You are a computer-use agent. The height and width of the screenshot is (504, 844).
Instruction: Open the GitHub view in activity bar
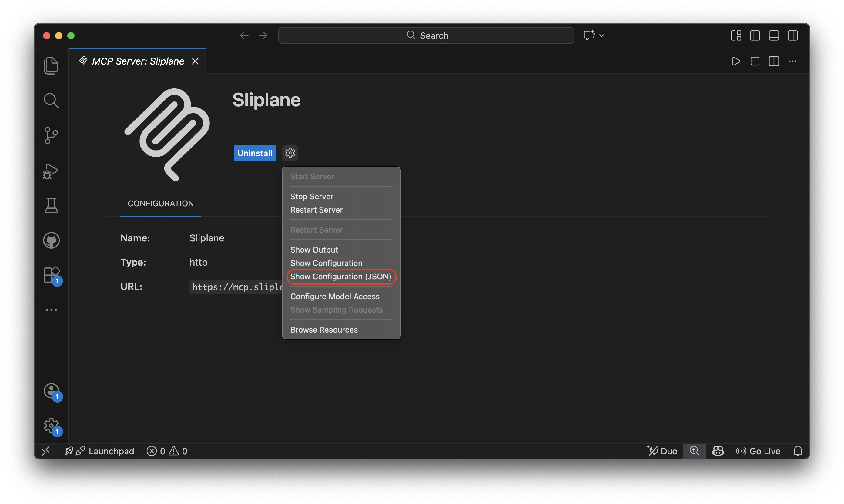(51, 240)
